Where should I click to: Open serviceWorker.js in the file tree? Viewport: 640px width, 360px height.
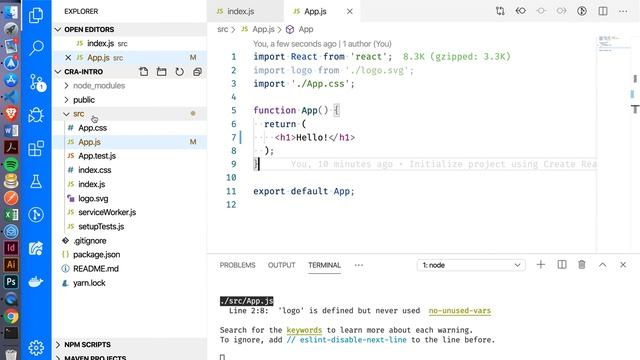tap(107, 212)
